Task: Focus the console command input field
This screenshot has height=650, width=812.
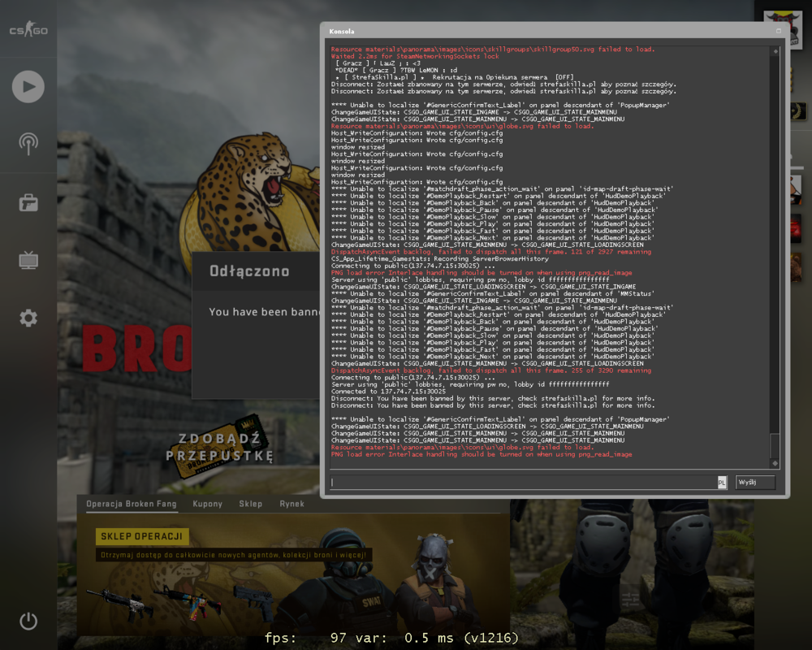Action: [x=524, y=483]
